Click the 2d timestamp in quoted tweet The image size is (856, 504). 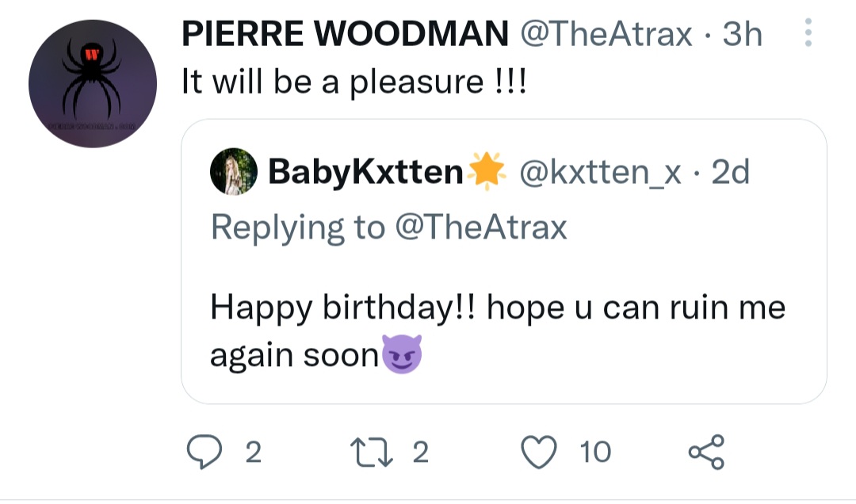(730, 172)
